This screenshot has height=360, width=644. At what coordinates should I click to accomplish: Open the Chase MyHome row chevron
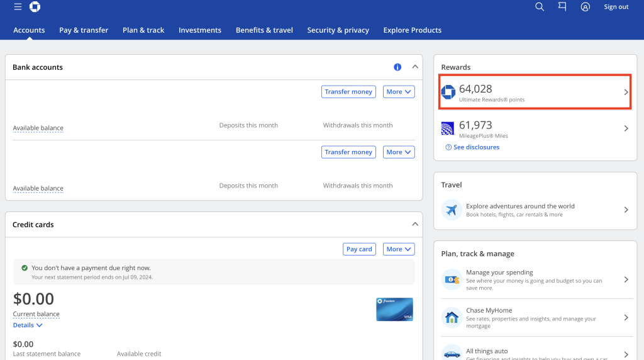pyautogui.click(x=626, y=317)
